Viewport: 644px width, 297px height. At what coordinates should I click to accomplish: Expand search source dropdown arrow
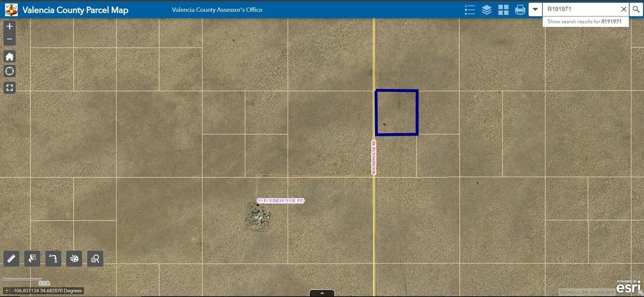coord(535,9)
